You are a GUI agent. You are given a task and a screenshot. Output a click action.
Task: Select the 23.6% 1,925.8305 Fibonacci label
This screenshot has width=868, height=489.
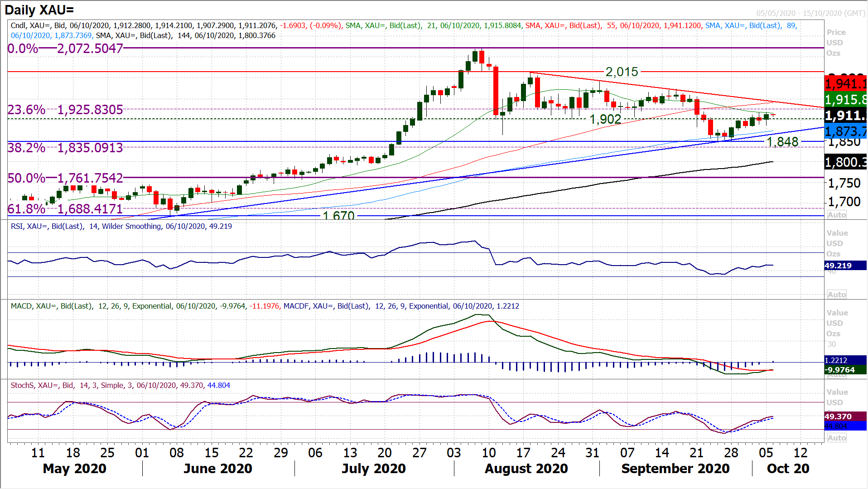pyautogui.click(x=66, y=110)
